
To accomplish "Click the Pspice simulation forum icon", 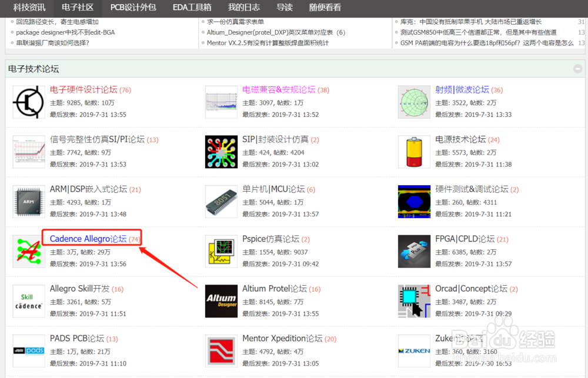I will [221, 252].
